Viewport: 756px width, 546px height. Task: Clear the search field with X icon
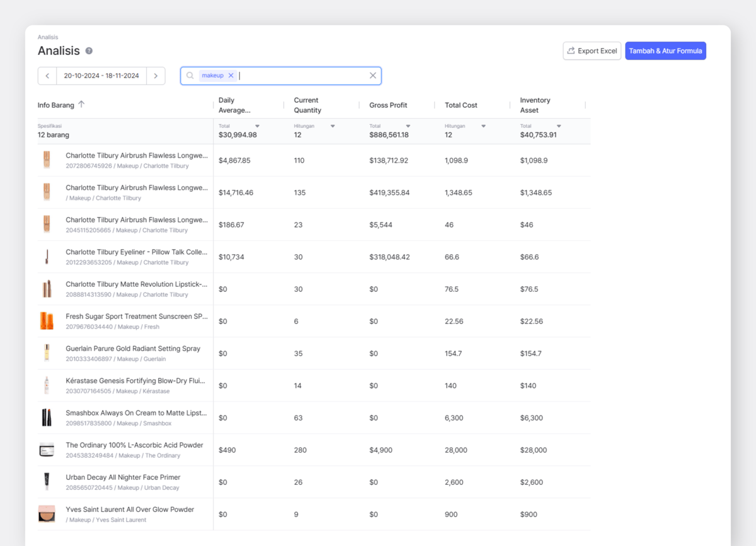[x=373, y=76]
